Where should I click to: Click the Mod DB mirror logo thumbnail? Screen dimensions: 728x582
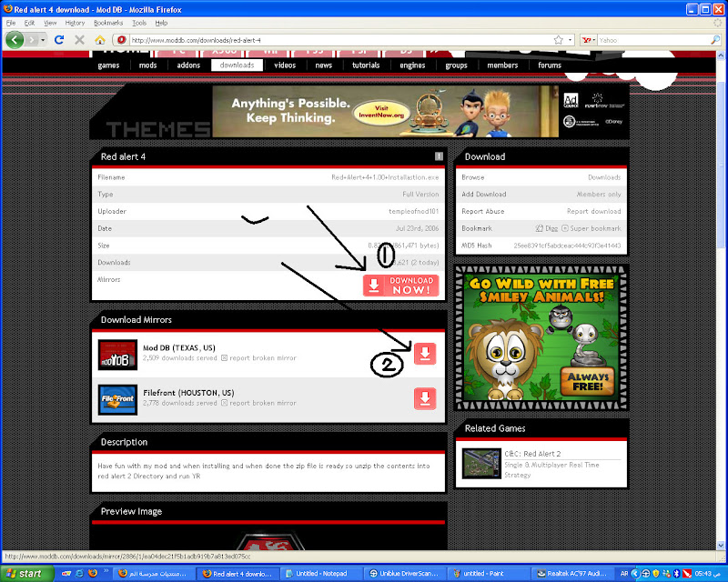pyautogui.click(x=117, y=355)
